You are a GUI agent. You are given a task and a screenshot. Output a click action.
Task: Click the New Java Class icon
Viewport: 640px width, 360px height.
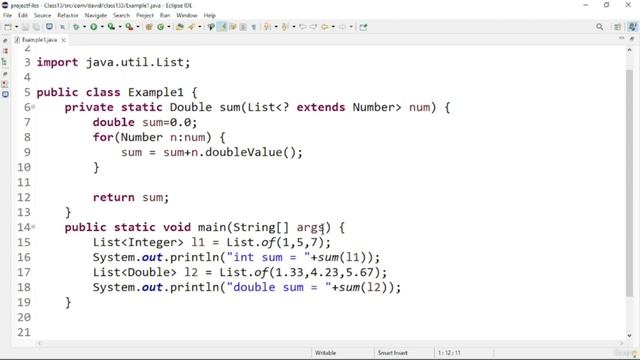point(160,27)
